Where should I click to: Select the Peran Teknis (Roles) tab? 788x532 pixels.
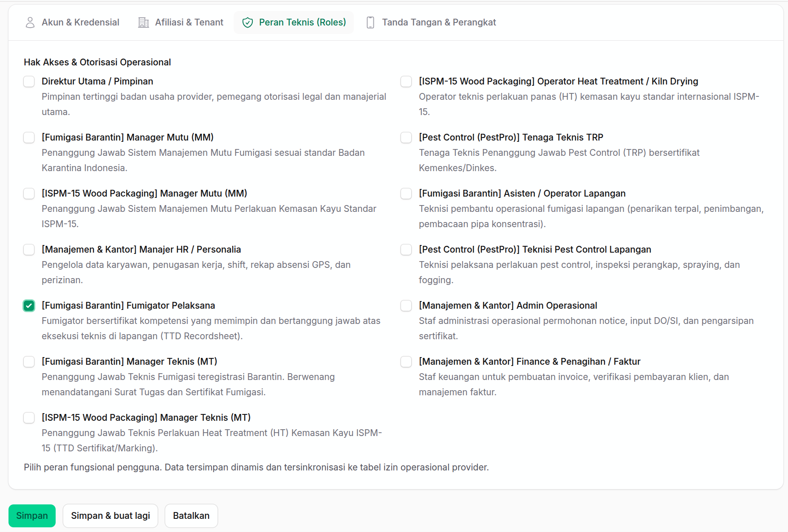coord(294,23)
